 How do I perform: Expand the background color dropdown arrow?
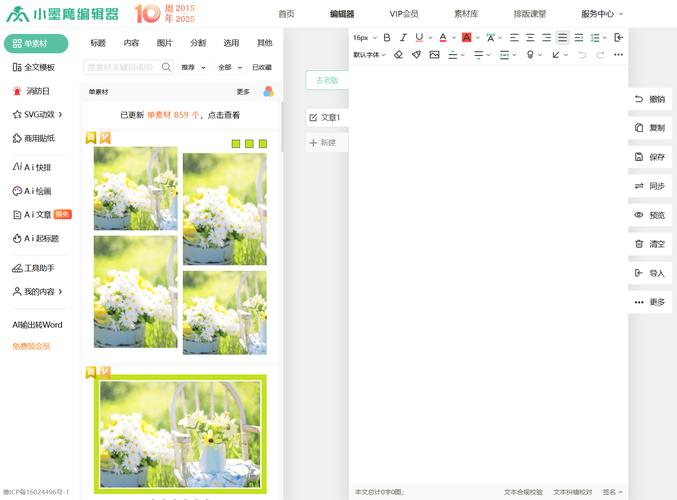point(478,38)
